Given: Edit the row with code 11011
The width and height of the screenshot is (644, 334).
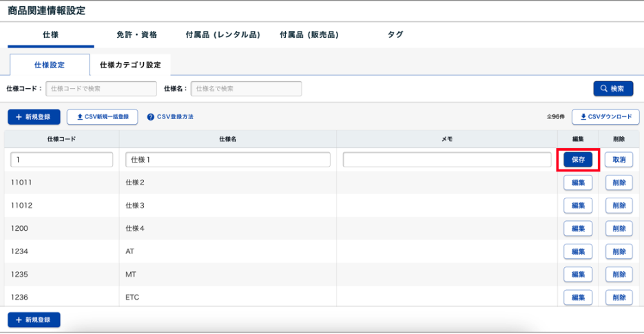Looking at the screenshot, I should coord(578,182).
